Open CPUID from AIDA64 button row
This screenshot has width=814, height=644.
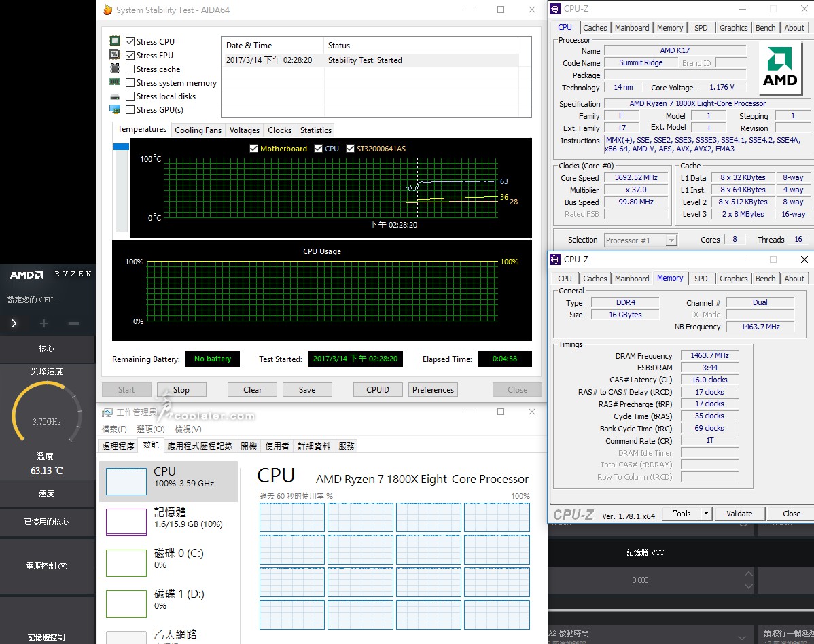(x=377, y=390)
